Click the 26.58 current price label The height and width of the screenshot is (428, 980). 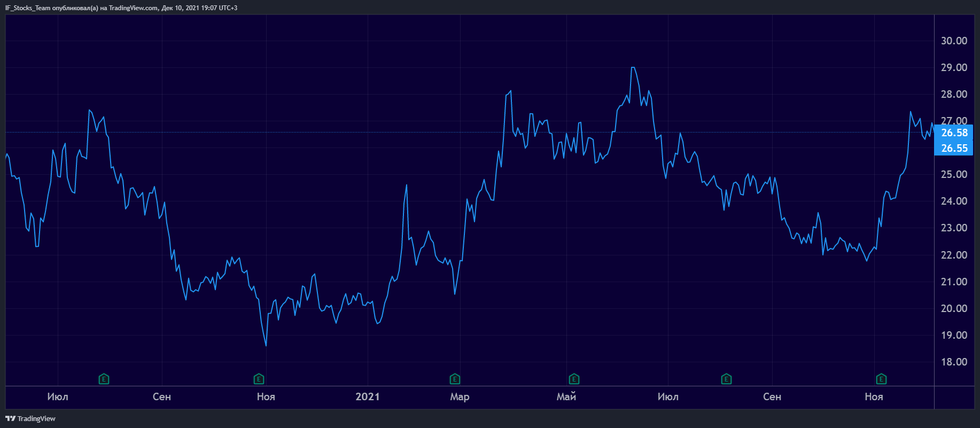pyautogui.click(x=954, y=133)
